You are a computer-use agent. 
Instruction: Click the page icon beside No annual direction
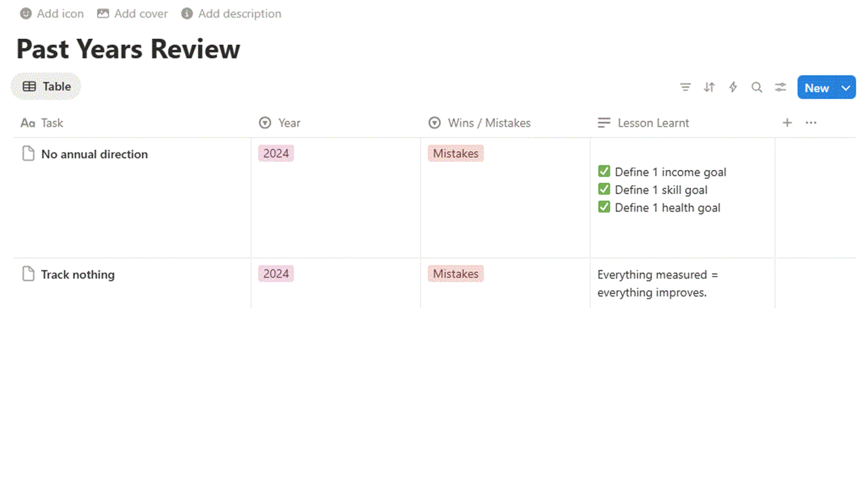tap(28, 154)
